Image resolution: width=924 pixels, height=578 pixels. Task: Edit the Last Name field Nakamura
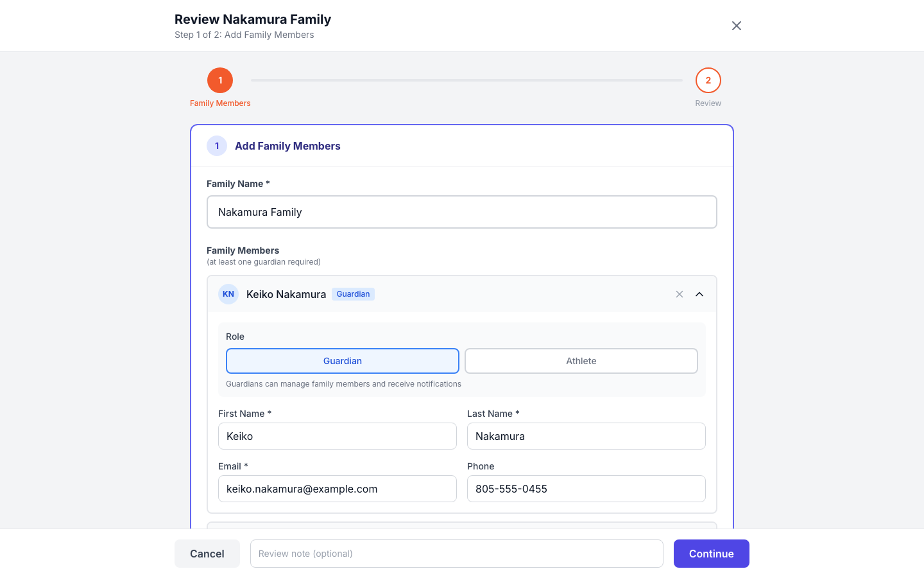586,436
